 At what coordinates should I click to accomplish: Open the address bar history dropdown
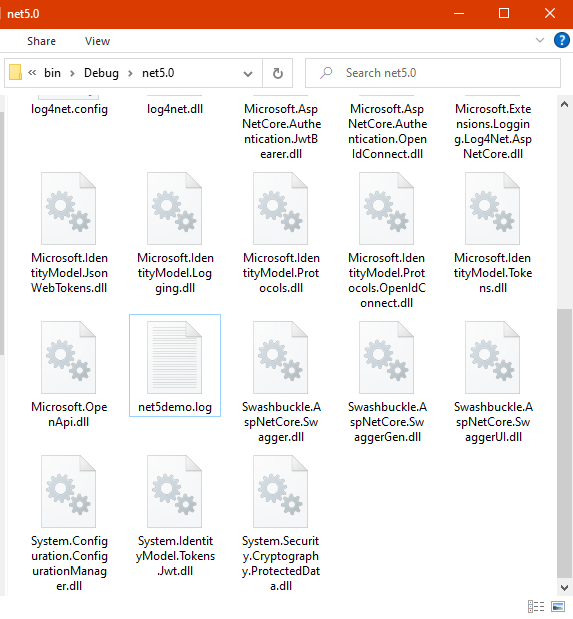pyautogui.click(x=248, y=73)
